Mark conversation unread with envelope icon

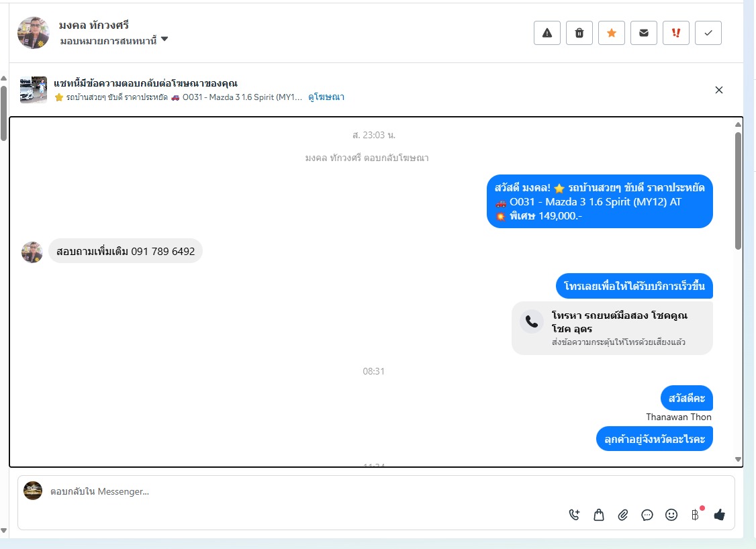coord(644,34)
